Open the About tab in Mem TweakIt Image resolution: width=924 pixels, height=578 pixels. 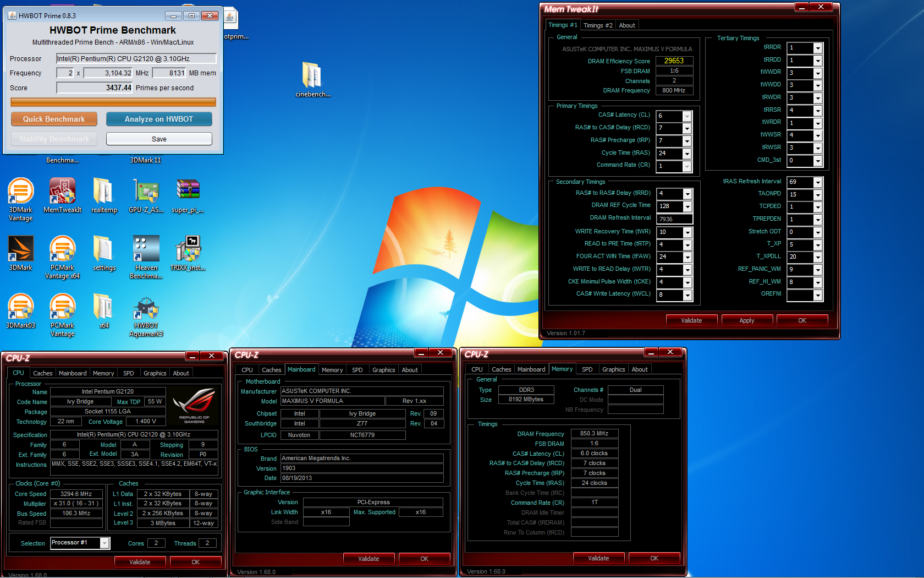point(627,25)
